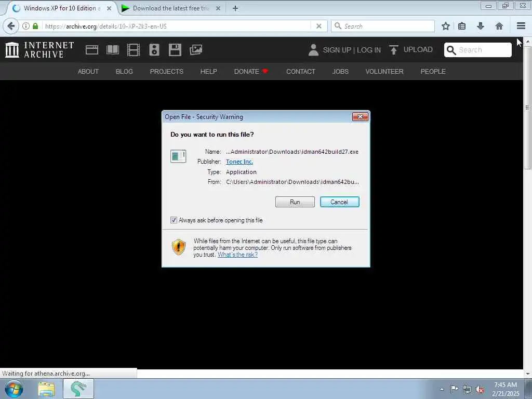532x399 pixels.
Task: Click the green padlock security icon
Action: 35,26
